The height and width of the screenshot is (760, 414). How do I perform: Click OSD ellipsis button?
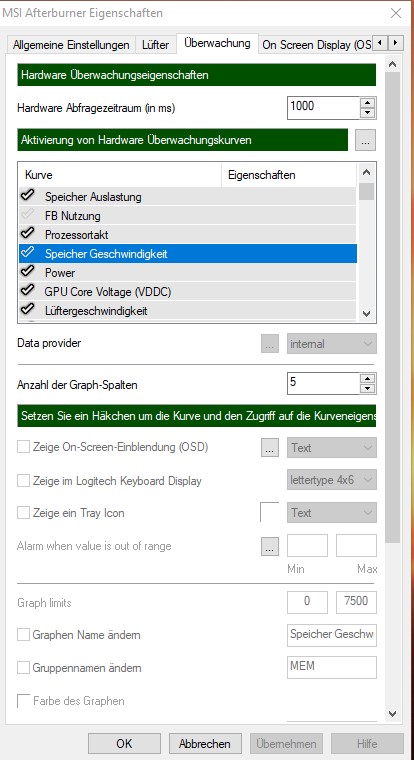(270, 448)
